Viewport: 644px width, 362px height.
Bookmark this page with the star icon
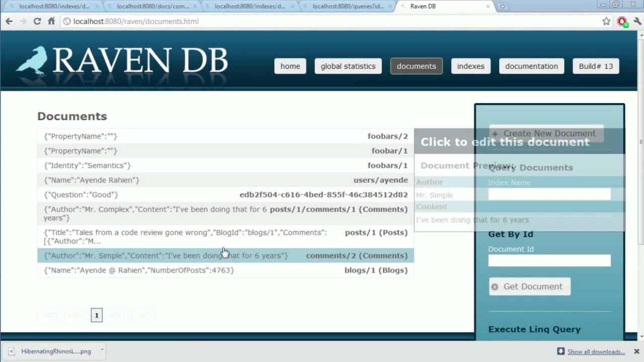[606, 21]
